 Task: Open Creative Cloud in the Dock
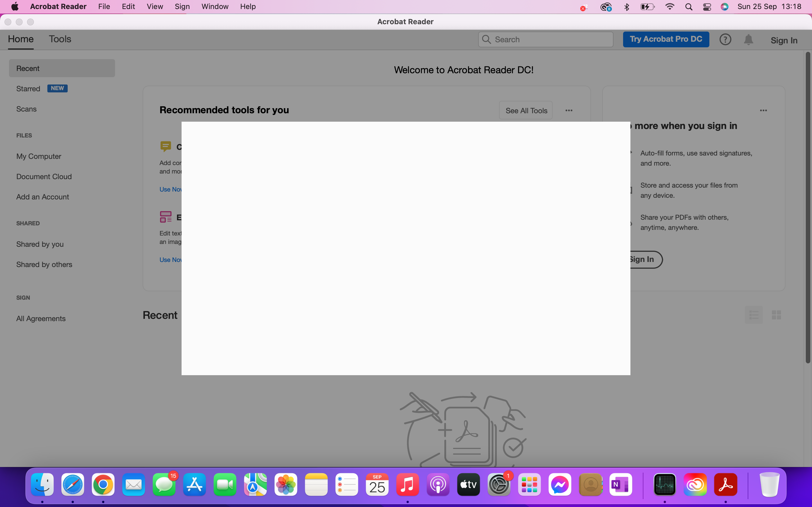[695, 484]
